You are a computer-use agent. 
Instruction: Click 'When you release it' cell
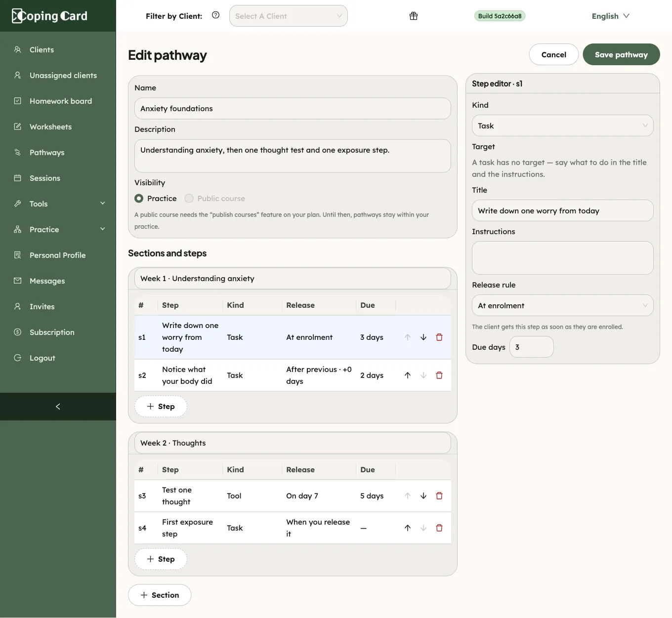318,528
